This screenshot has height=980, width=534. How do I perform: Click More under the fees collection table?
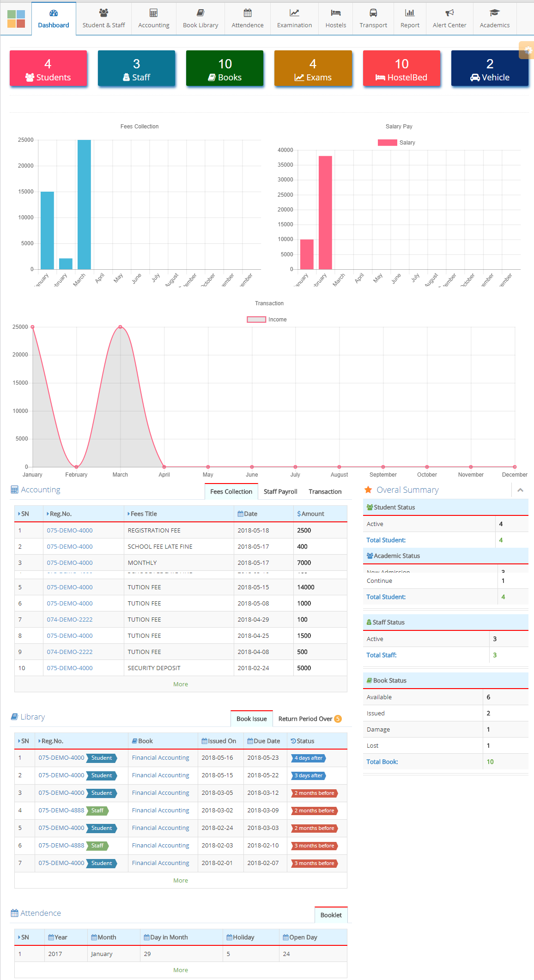tap(181, 684)
